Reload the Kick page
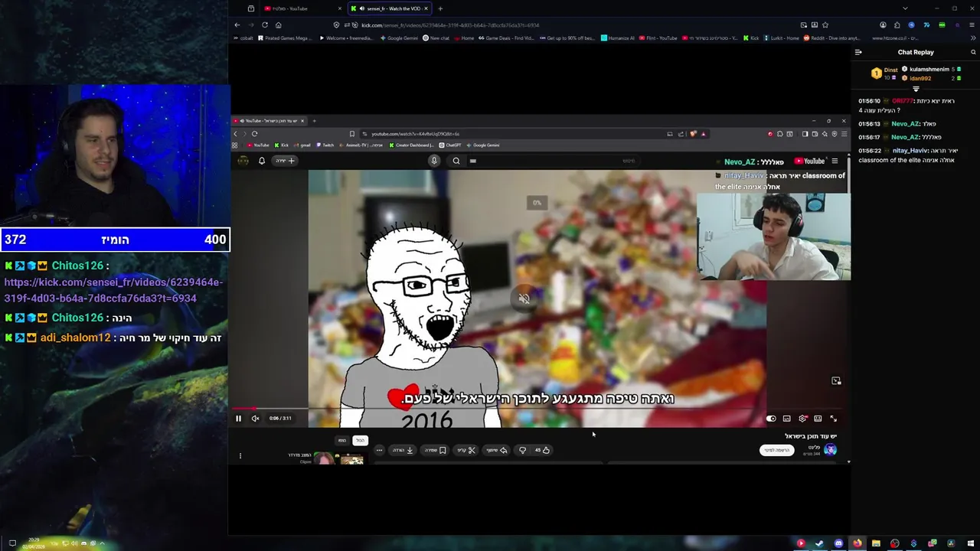The height and width of the screenshot is (551, 980). 265,24
